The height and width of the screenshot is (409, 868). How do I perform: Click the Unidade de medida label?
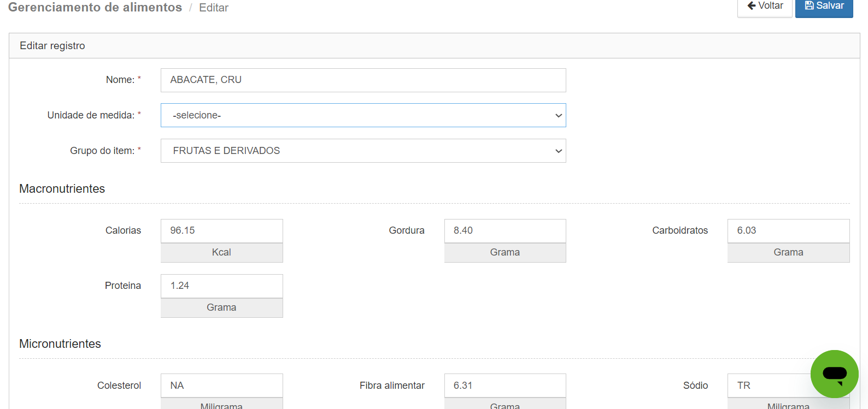pos(94,115)
